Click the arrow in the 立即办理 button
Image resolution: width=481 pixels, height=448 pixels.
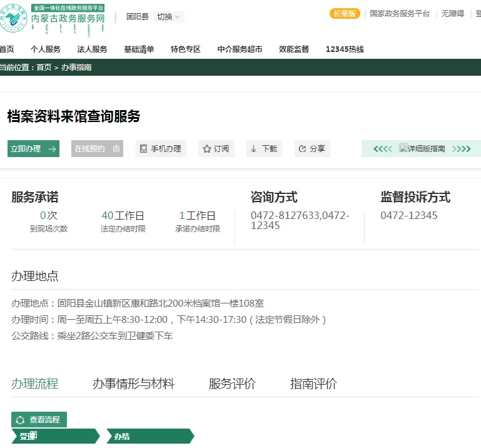point(52,149)
